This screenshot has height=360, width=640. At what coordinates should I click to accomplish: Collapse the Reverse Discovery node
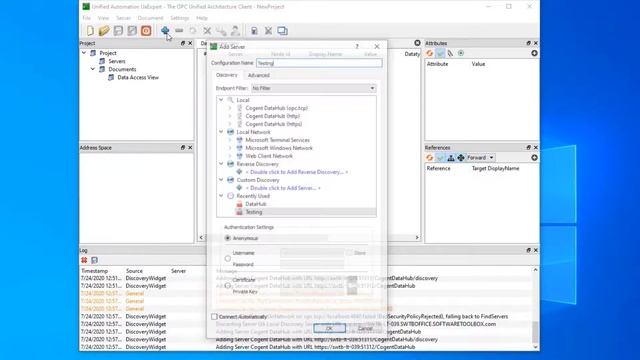(x=221, y=164)
